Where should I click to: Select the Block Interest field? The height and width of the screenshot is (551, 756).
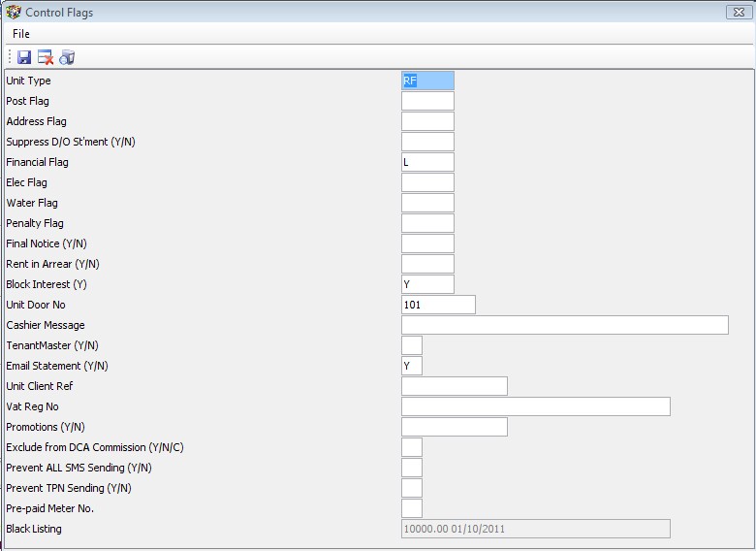(427, 285)
